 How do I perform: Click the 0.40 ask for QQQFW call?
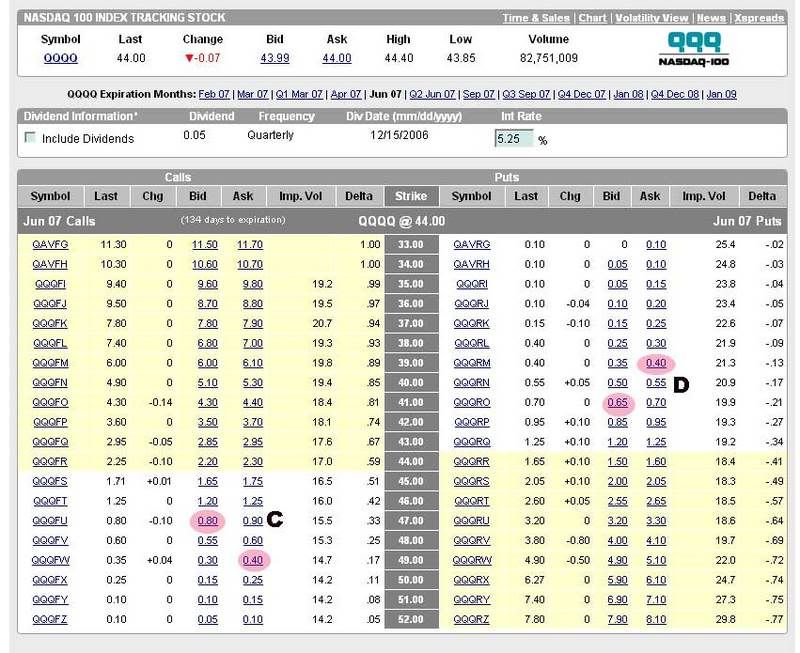(x=253, y=561)
